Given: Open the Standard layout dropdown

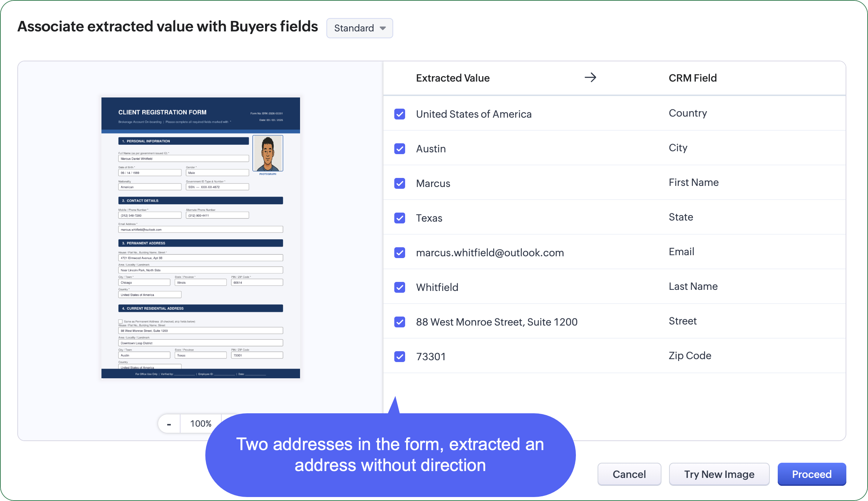Looking at the screenshot, I should coord(360,28).
